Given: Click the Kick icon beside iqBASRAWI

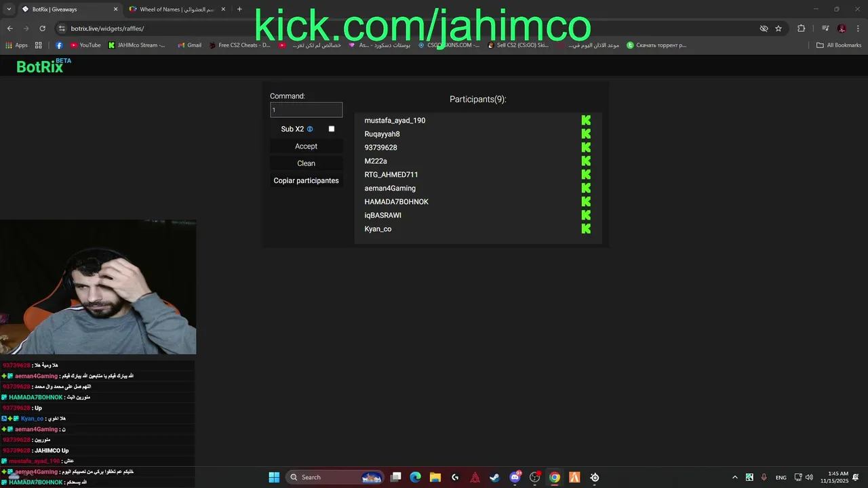Looking at the screenshot, I should point(586,216).
